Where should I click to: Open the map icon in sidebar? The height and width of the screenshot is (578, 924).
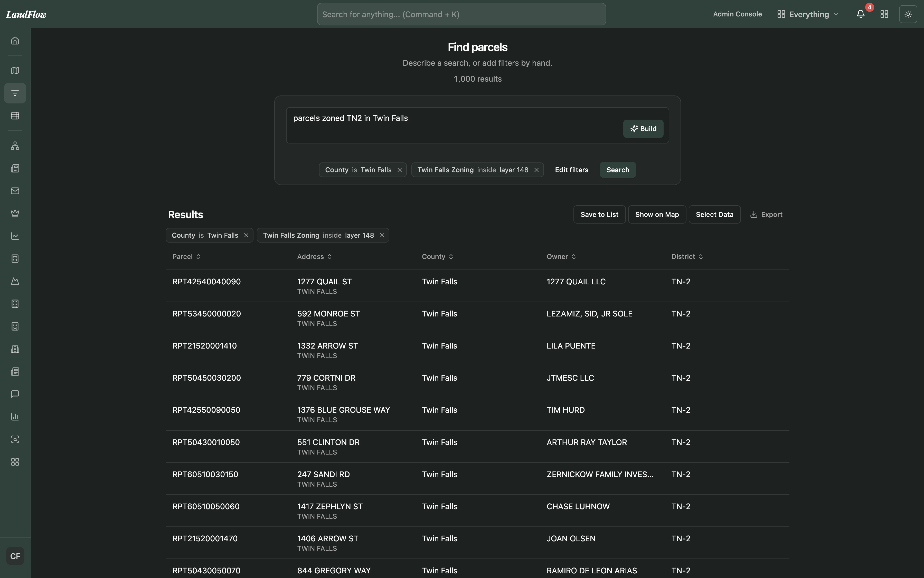pos(15,70)
